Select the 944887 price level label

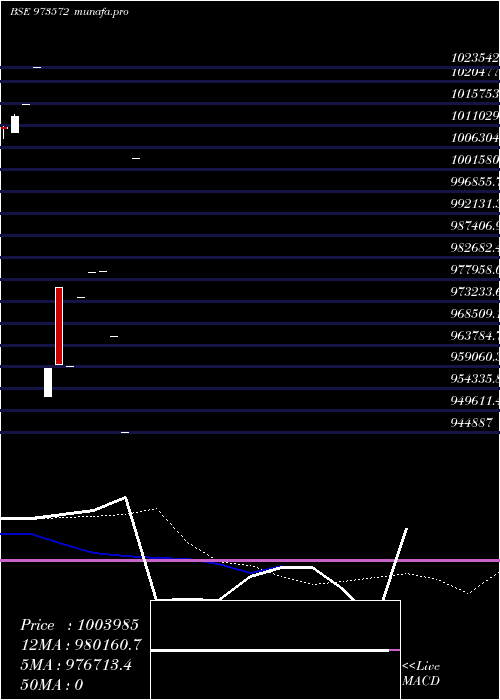point(471,423)
